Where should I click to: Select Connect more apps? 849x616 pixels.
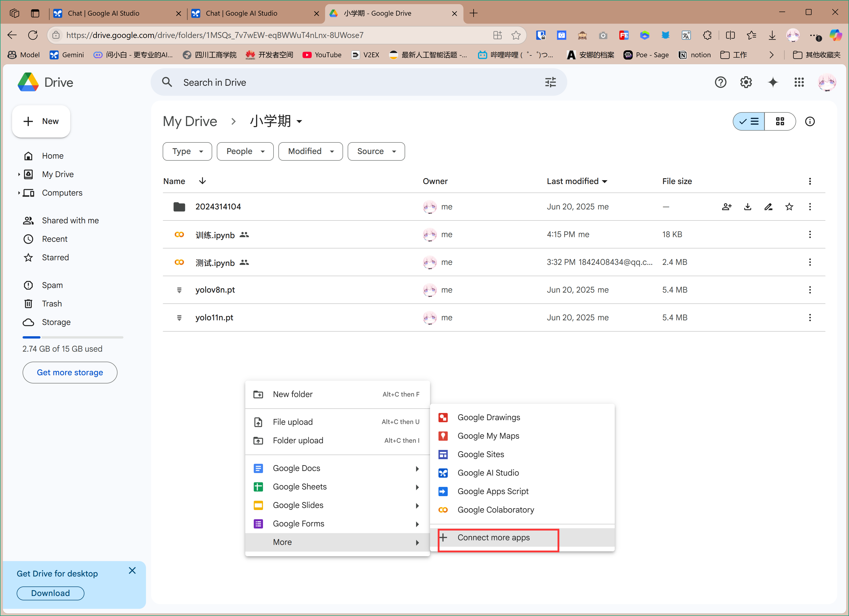(x=522, y=537)
